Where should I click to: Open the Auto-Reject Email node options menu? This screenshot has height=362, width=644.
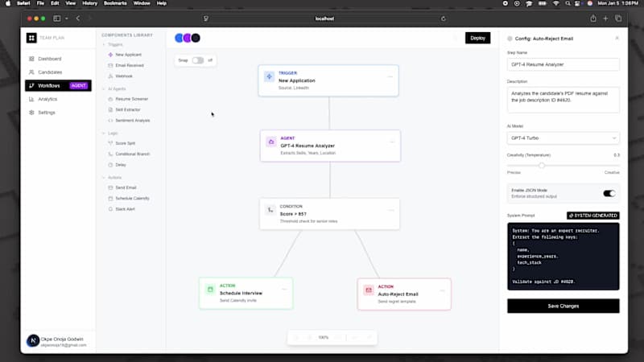442,290
